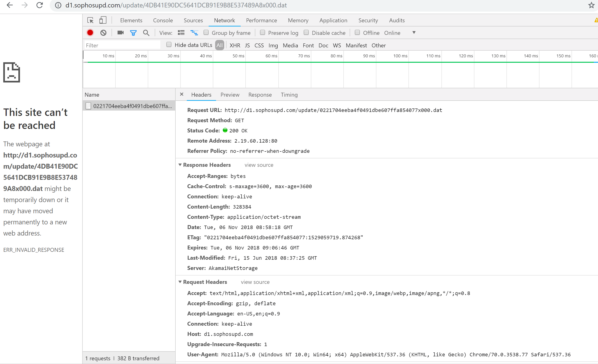This screenshot has height=364, width=598.
Task: Check the Disable cache option
Action: click(x=306, y=33)
